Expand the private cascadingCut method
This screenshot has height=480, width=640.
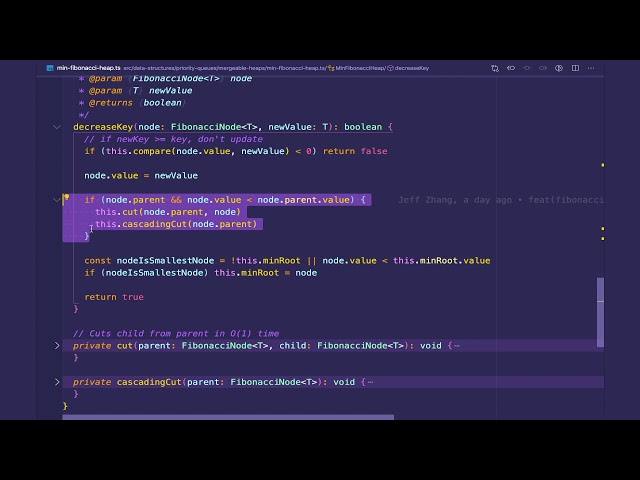click(x=57, y=382)
